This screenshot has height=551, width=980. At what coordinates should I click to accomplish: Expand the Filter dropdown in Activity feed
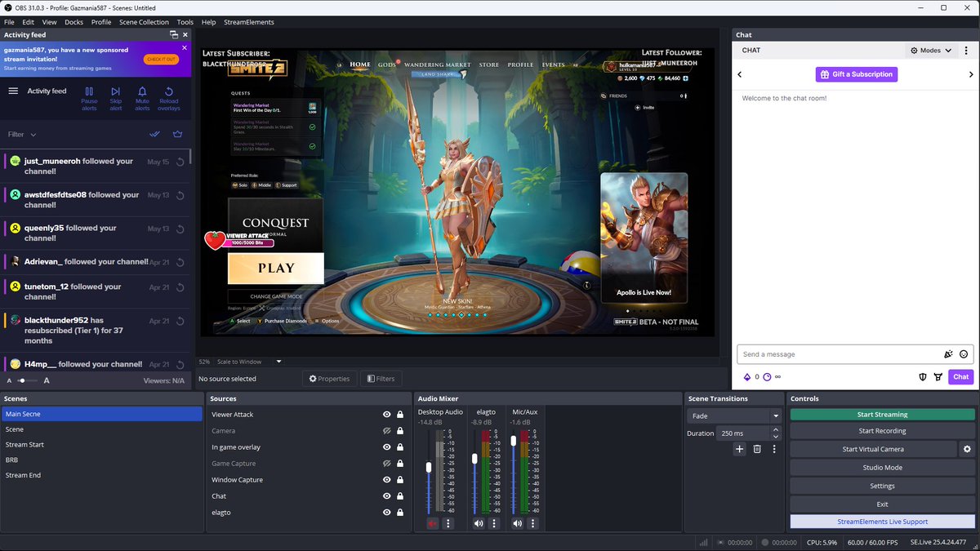[x=22, y=134]
